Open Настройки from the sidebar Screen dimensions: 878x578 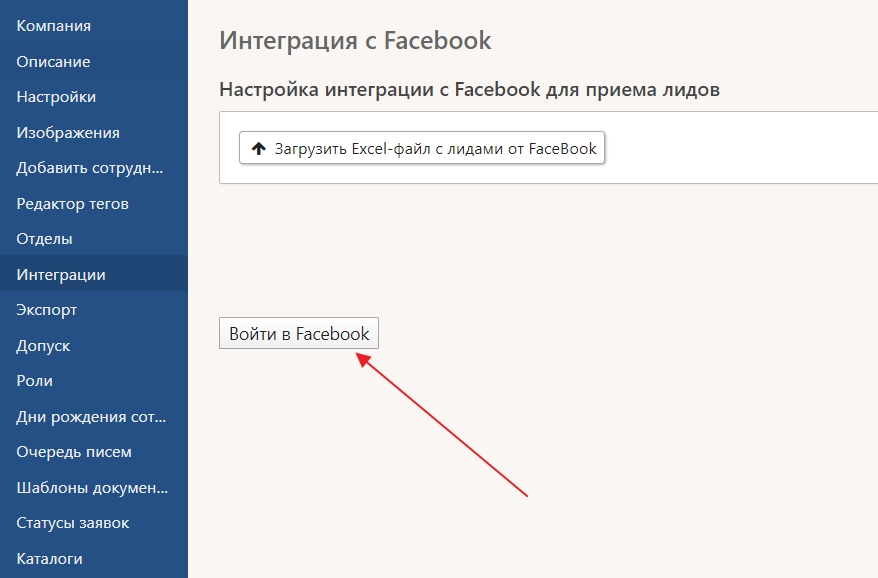(56, 97)
